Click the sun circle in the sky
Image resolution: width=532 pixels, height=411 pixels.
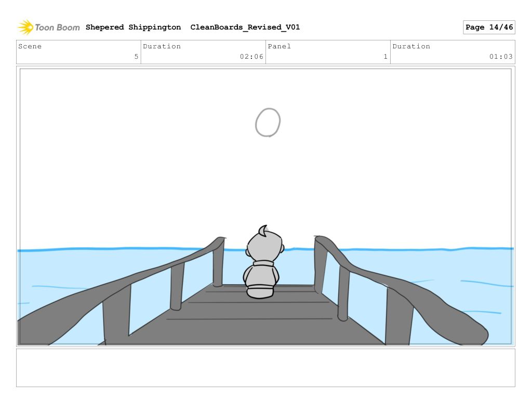tap(268, 123)
